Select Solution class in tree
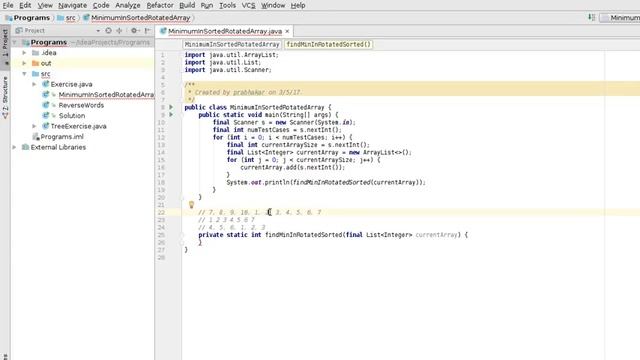640x360 pixels. pos(71,116)
